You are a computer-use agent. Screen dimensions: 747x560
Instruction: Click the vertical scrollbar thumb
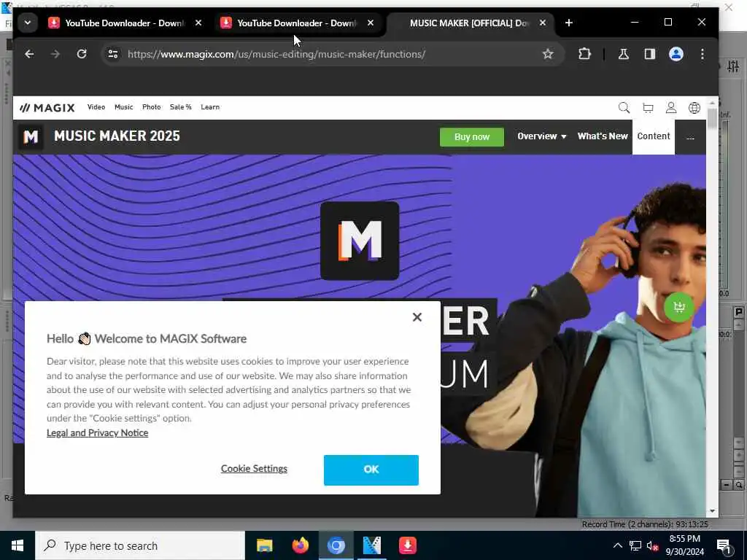[712, 119]
